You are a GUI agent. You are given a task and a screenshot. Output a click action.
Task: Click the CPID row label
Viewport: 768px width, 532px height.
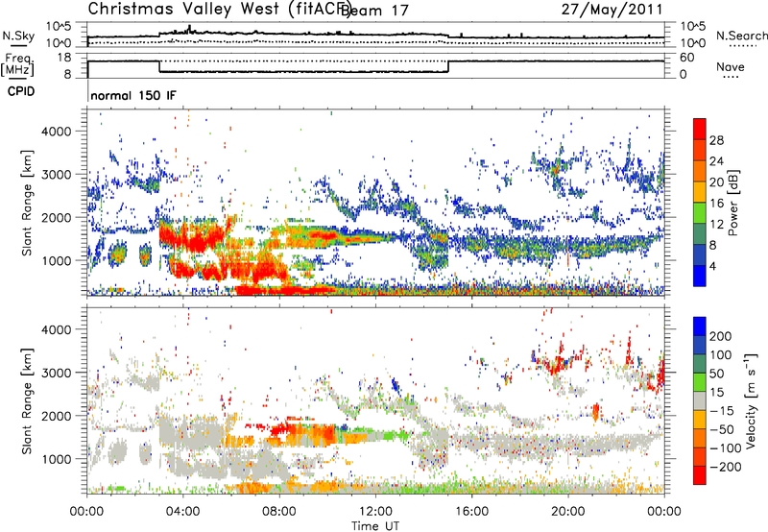tap(21, 91)
